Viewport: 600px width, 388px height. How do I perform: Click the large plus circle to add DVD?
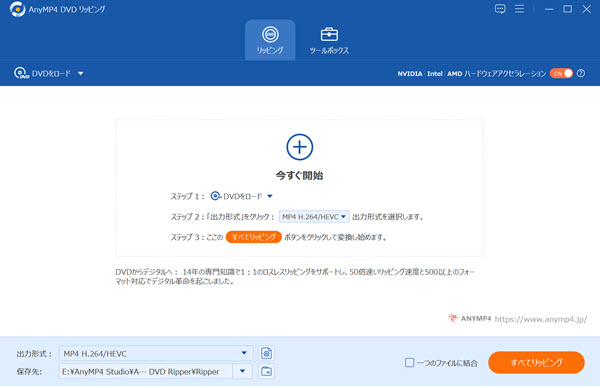[x=300, y=147]
